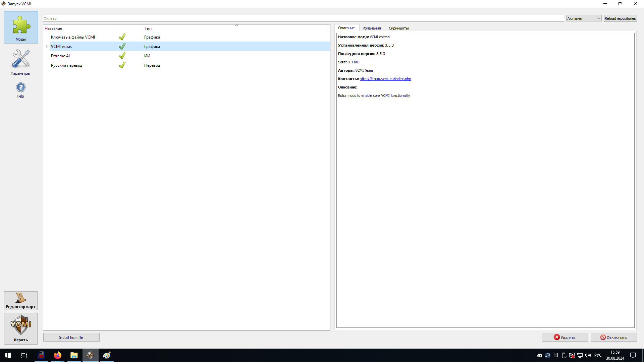Open the clock and calendar flyout
This screenshot has width=644, height=362.
(615, 355)
